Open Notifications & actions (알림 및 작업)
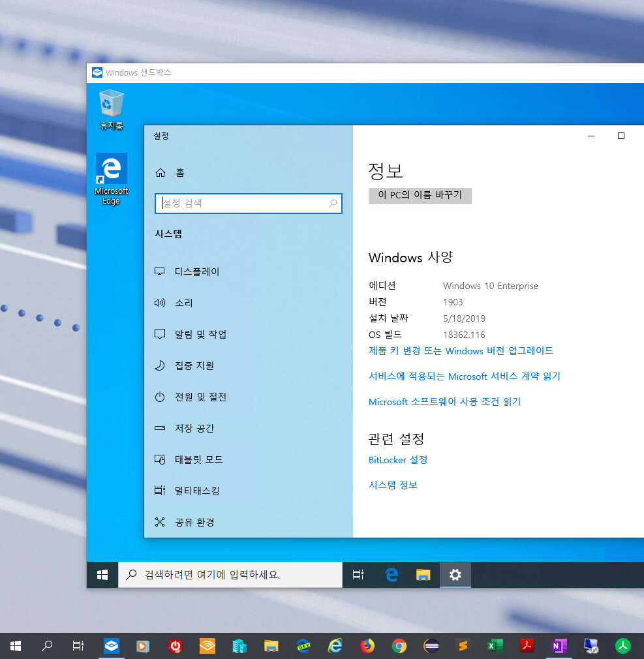The image size is (644, 659). (x=191, y=334)
